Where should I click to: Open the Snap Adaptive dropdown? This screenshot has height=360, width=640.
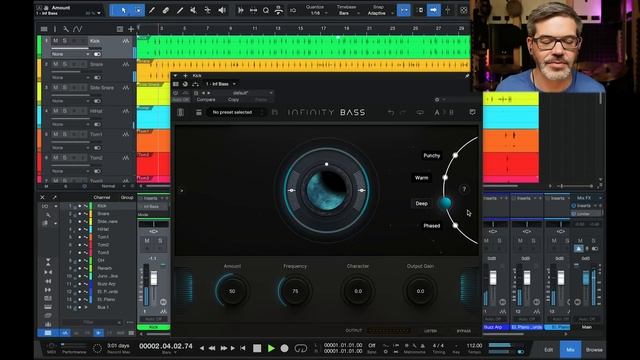tap(380, 13)
